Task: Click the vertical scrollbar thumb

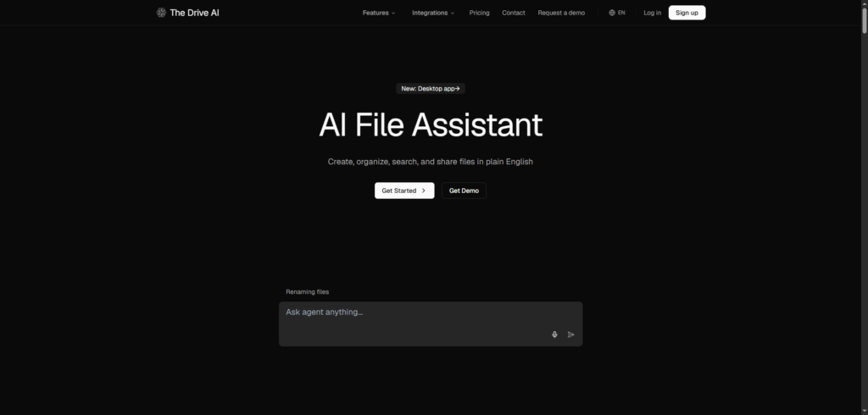Action: (x=864, y=21)
